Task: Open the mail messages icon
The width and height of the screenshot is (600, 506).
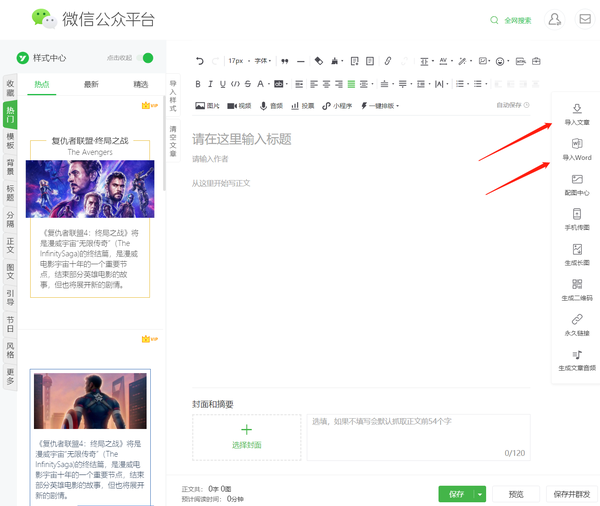Action: click(x=585, y=19)
